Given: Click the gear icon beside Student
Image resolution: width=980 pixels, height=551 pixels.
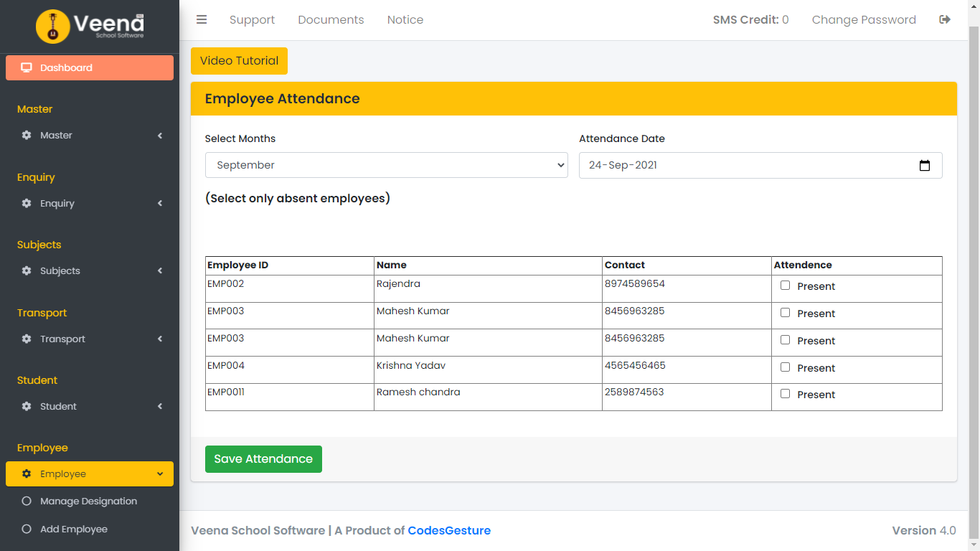Looking at the screenshot, I should [x=27, y=406].
